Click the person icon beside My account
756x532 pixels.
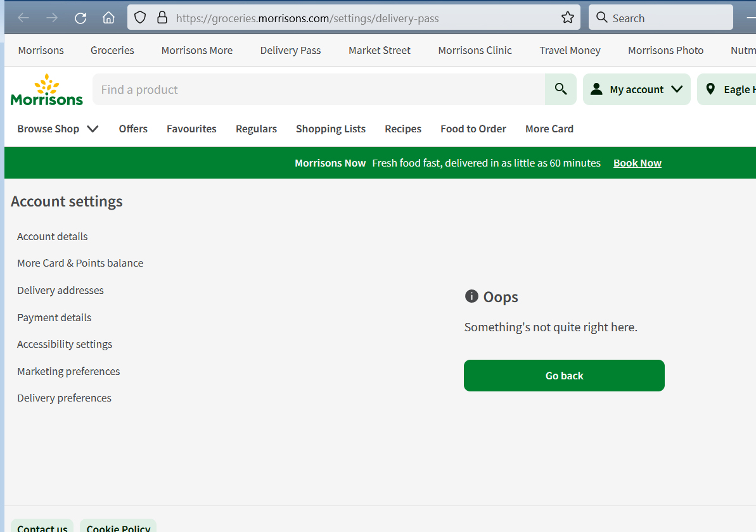click(596, 89)
